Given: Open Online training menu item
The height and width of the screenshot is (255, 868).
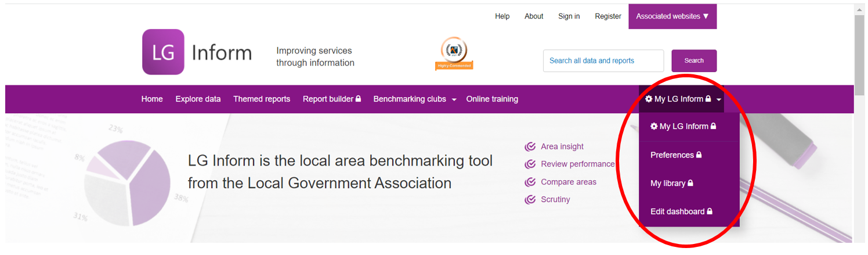Looking at the screenshot, I should click(x=492, y=99).
